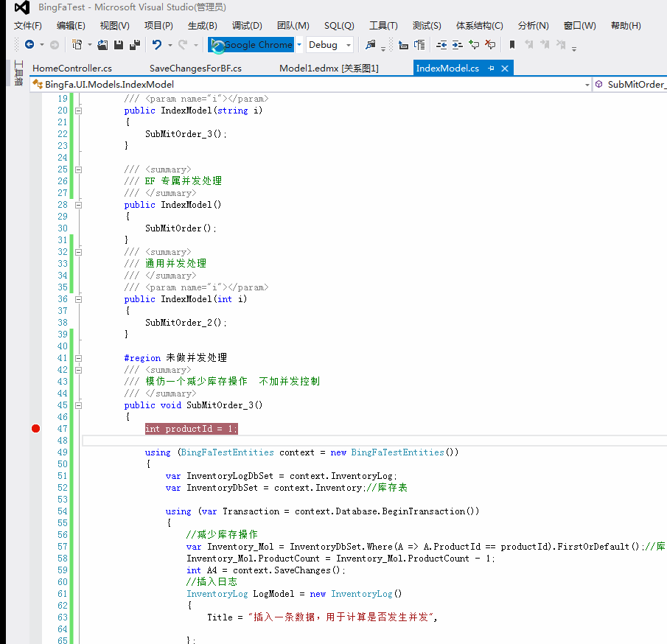The width and height of the screenshot is (667, 644).
Task: Toggle the breakpoint on line 47
Action: point(35,429)
